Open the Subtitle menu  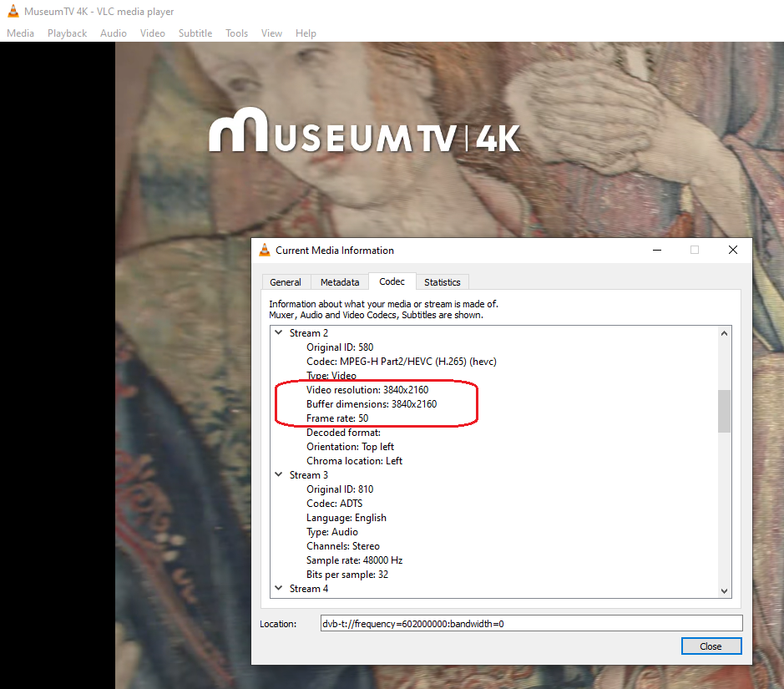tap(195, 33)
